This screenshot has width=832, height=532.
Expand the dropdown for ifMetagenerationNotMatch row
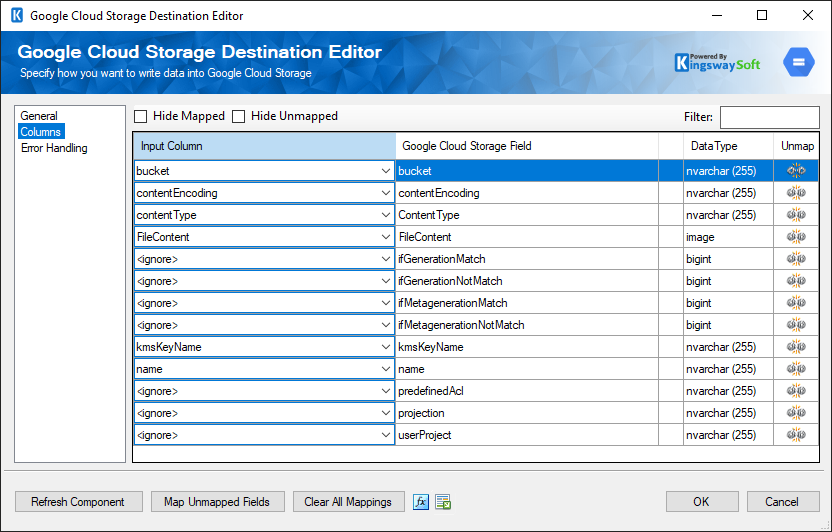click(x=386, y=325)
